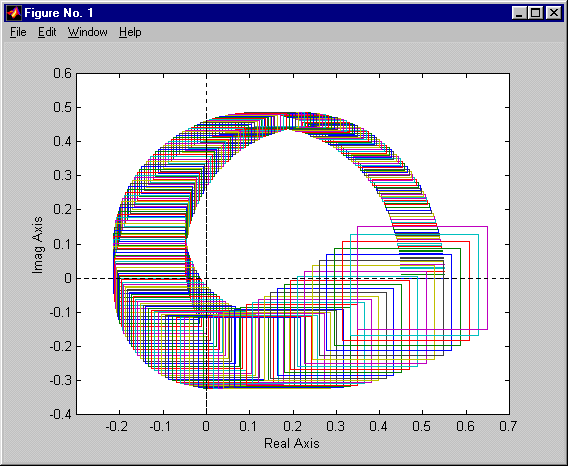The width and height of the screenshot is (568, 466).
Task: Minimize the Figure No. 1 window
Action: pyautogui.click(x=519, y=13)
